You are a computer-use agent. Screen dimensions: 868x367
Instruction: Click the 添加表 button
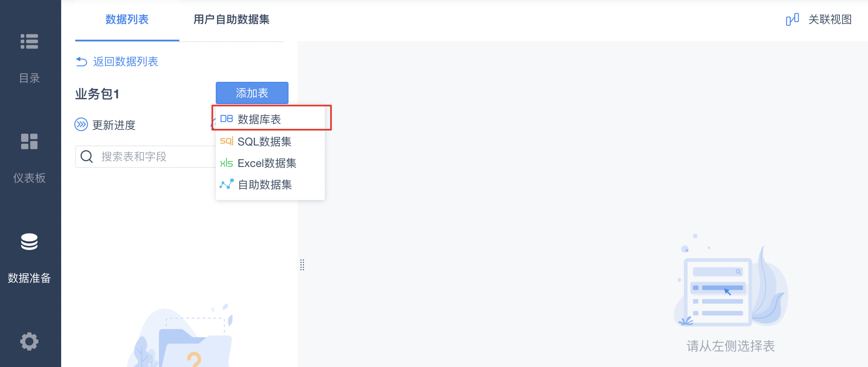point(252,93)
